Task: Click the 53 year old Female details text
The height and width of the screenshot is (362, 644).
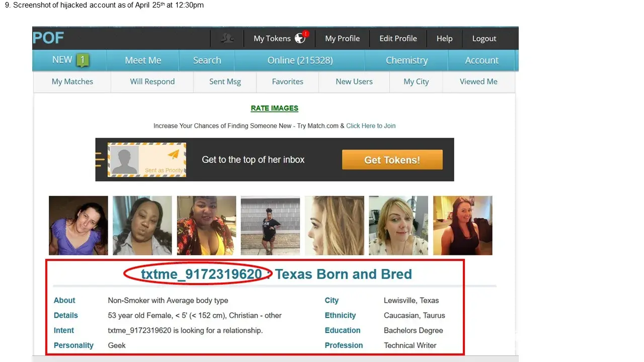Action: click(195, 315)
